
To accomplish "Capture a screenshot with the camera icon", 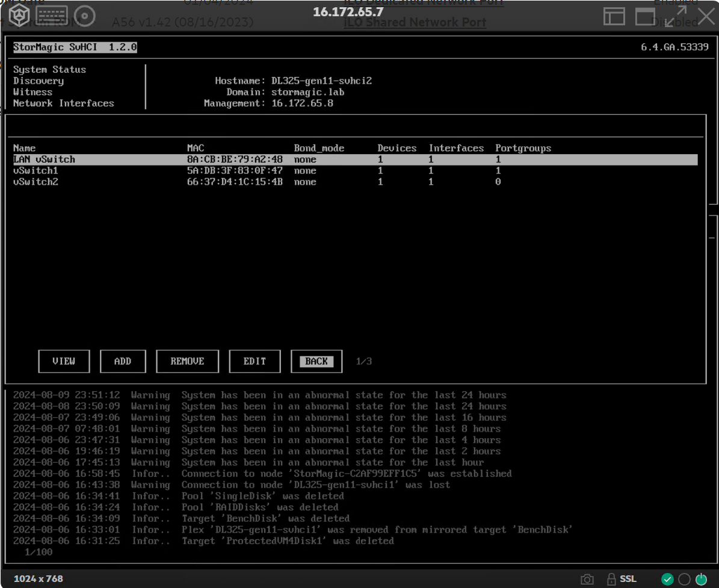I will [587, 580].
